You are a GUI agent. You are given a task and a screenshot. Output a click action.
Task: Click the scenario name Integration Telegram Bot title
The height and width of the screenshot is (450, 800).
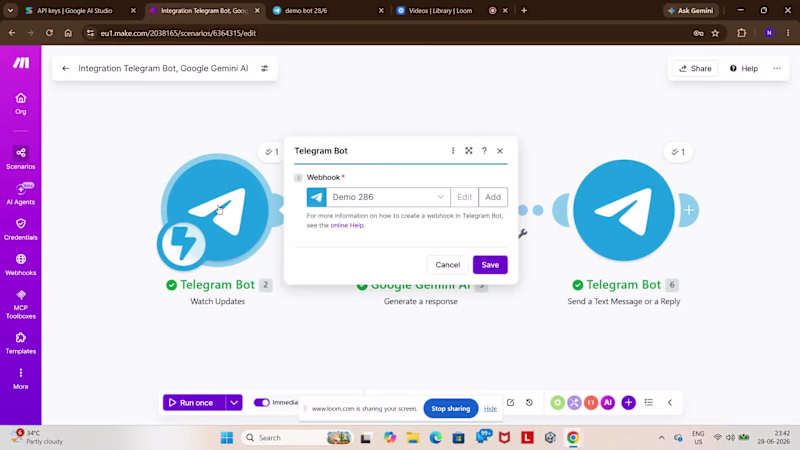[x=163, y=68]
